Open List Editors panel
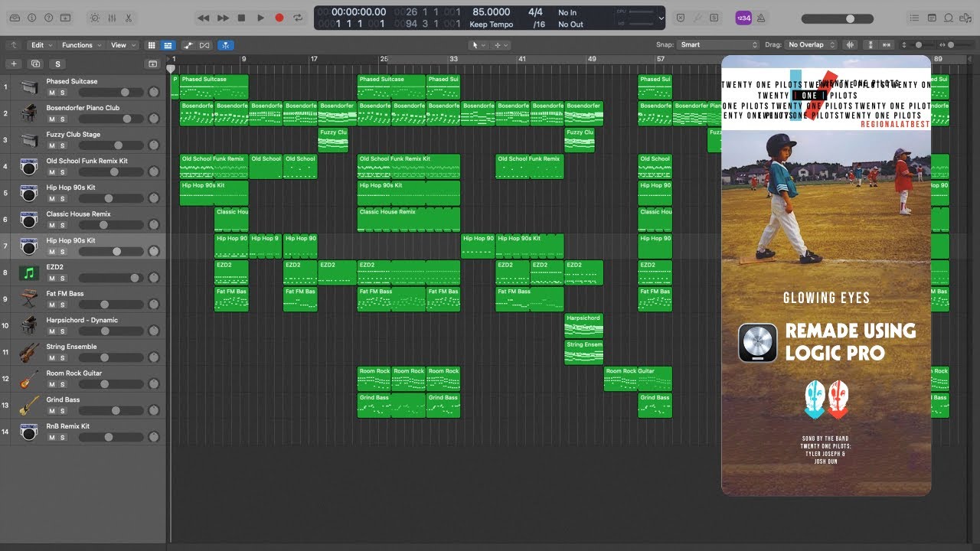Image resolution: width=980 pixels, height=551 pixels. coord(914,18)
